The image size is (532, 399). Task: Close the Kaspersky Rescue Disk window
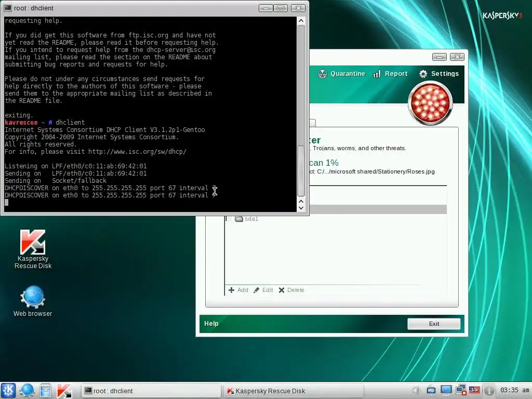[x=457, y=57]
